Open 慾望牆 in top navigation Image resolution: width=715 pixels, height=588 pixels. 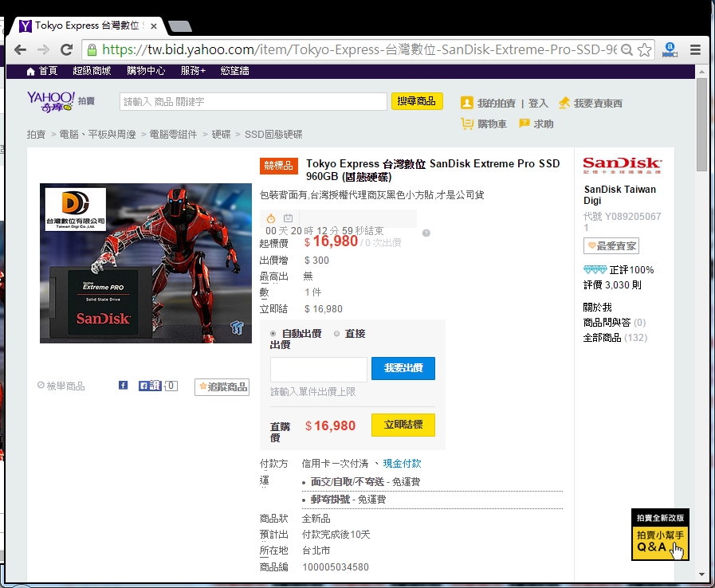pos(235,71)
